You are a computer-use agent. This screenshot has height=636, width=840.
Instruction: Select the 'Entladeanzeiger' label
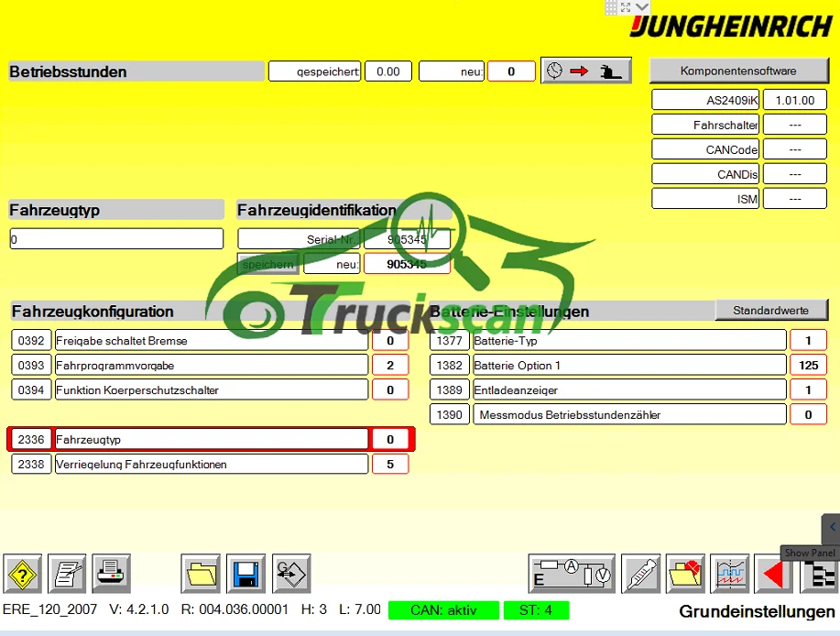click(630, 390)
